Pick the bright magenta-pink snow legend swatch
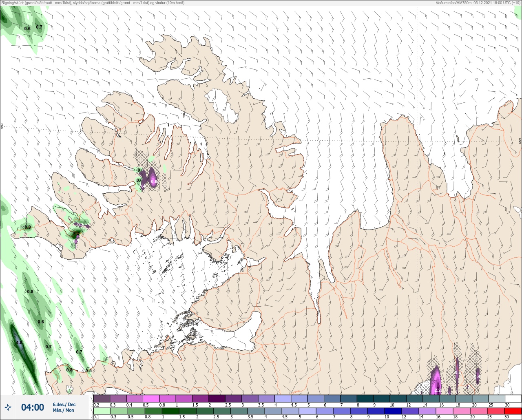Image resolution: width=522 pixels, height=420 pixels. point(151,398)
